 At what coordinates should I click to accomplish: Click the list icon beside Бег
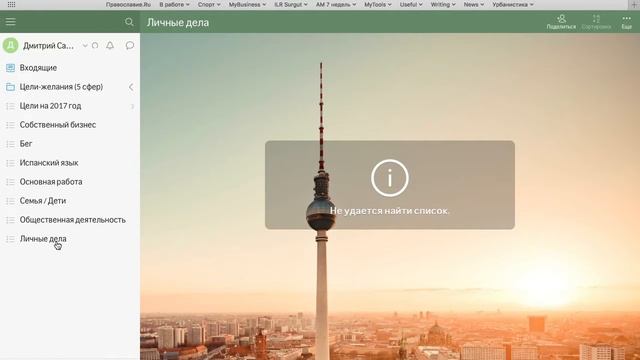10,144
